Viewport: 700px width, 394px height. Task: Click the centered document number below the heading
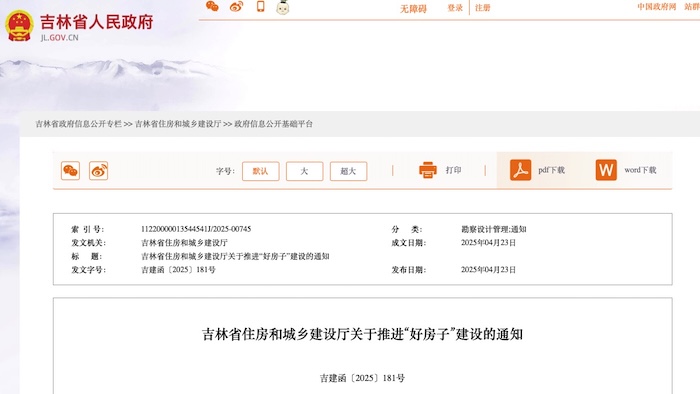362,378
